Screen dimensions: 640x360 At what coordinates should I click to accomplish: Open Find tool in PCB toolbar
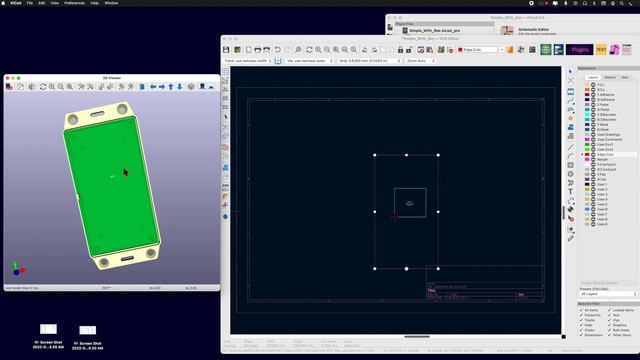point(298,50)
